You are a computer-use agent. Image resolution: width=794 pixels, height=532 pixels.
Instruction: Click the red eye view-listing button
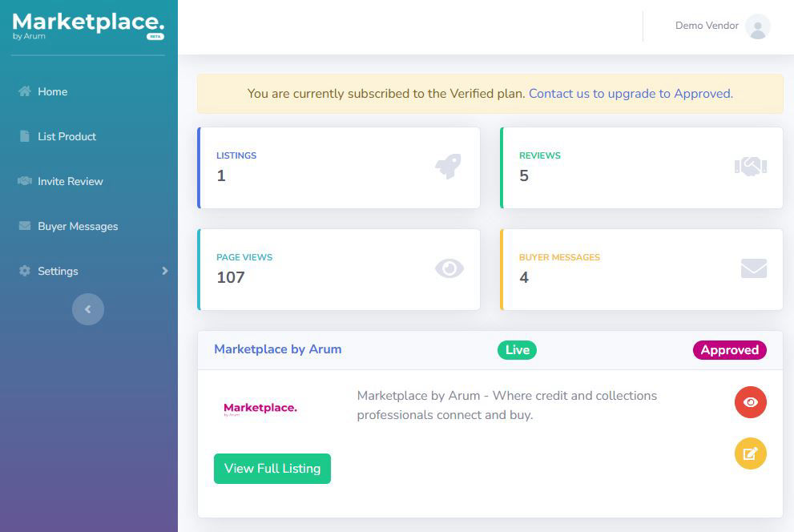tap(751, 402)
